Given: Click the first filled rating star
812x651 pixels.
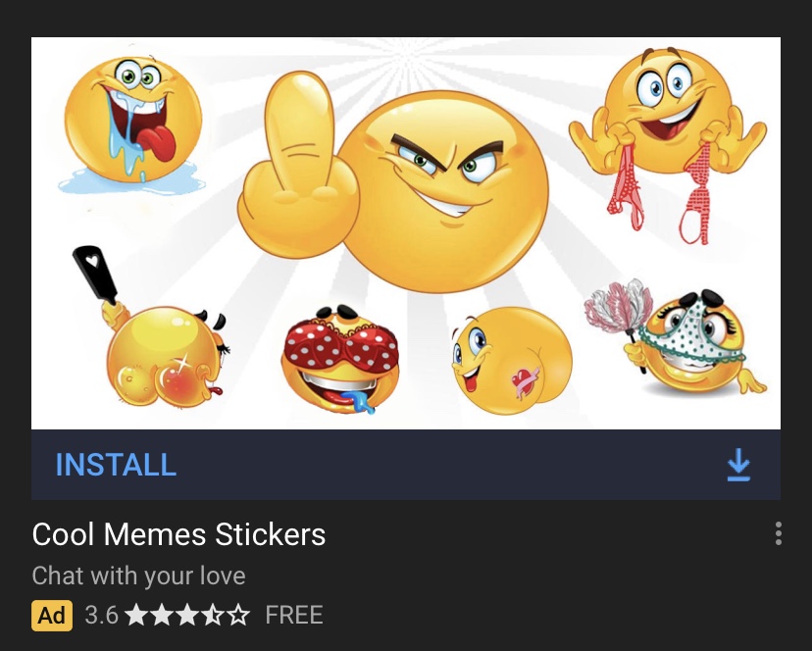Looking at the screenshot, I should coord(135,615).
